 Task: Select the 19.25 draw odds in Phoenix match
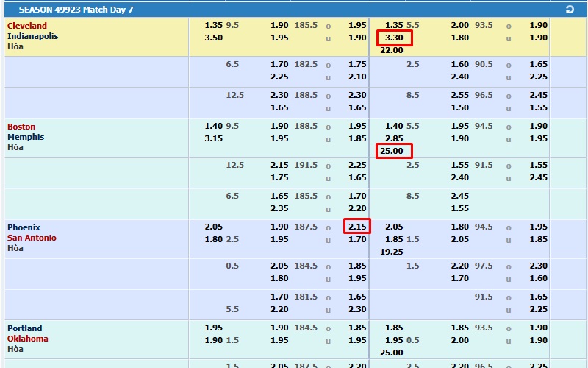pyautogui.click(x=392, y=252)
